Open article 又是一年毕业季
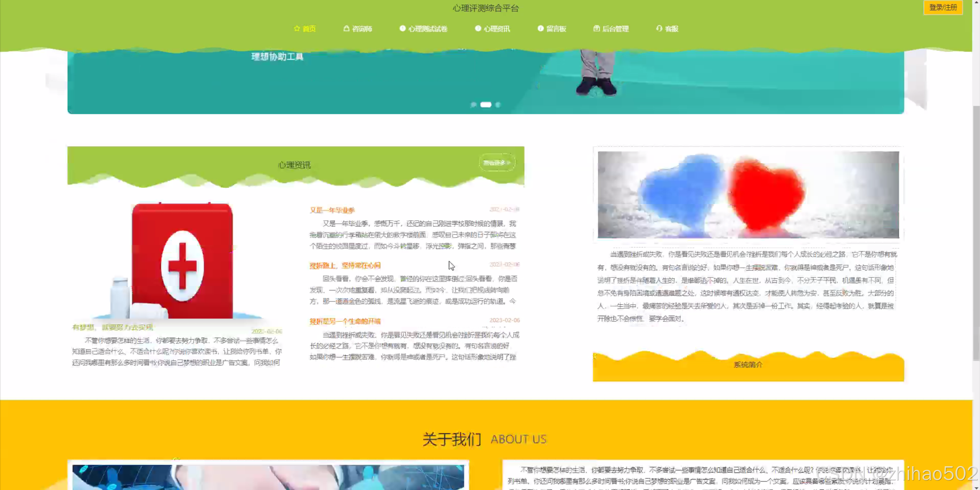 (332, 210)
